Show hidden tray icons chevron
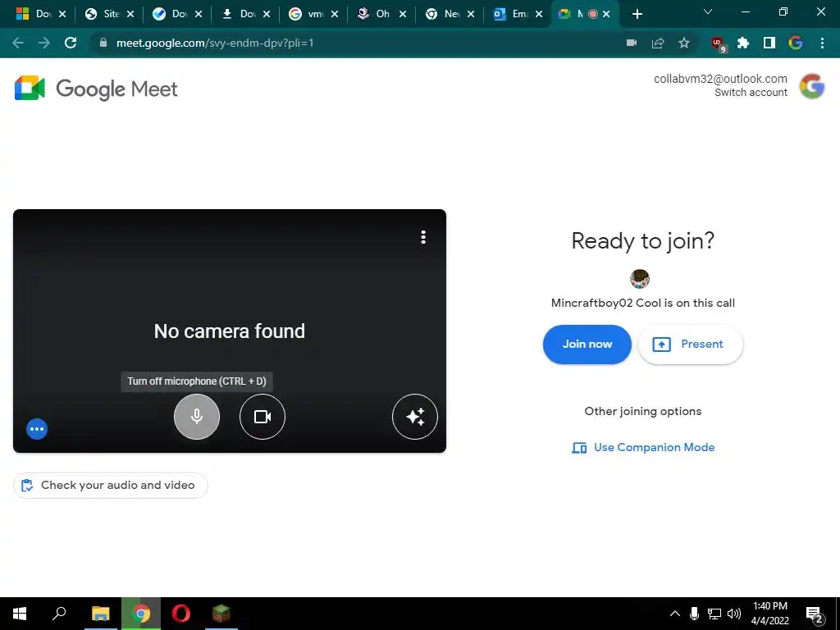 pyautogui.click(x=675, y=614)
